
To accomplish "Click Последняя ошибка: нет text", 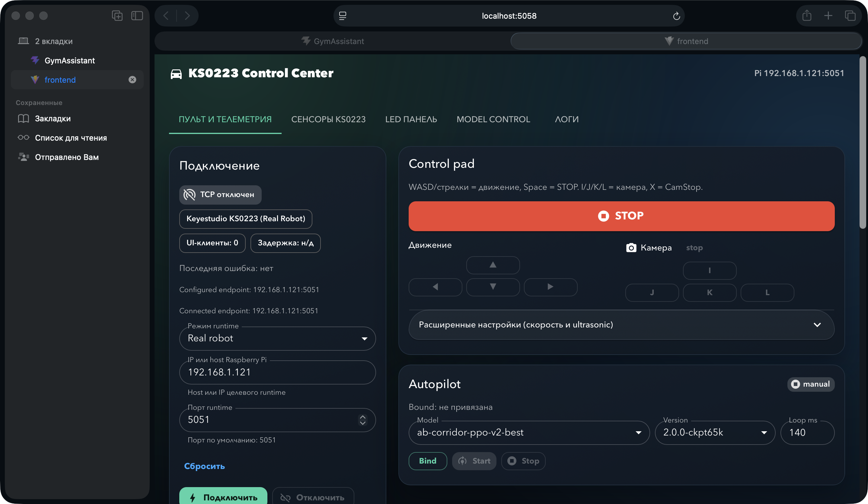I will (226, 268).
